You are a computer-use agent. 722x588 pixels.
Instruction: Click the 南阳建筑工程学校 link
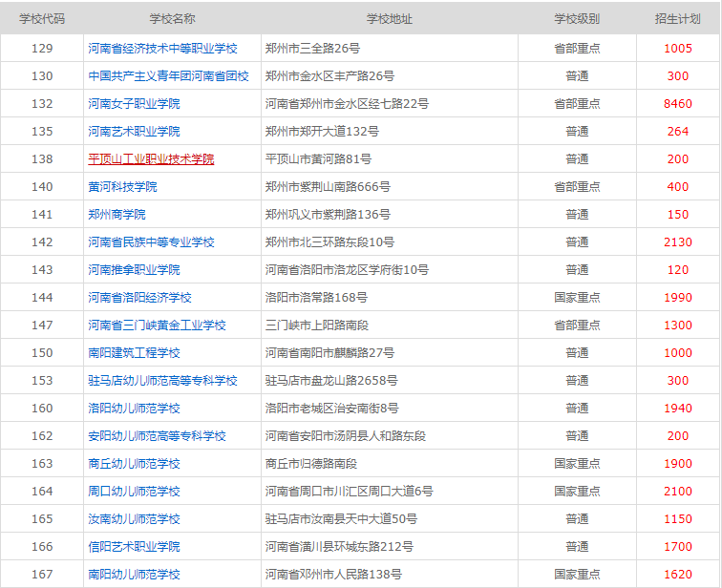point(134,352)
